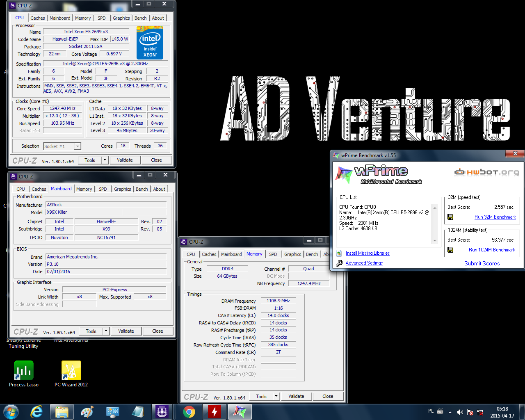Open Process Lasso desktop shortcut
The image size is (525, 420).
(24, 374)
